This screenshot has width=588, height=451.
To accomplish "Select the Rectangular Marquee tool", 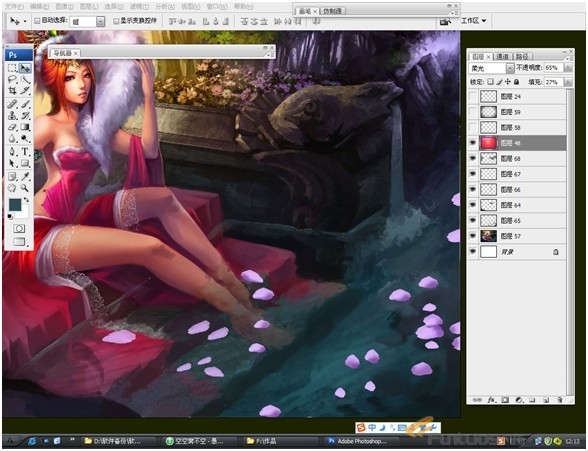I will (x=12, y=68).
